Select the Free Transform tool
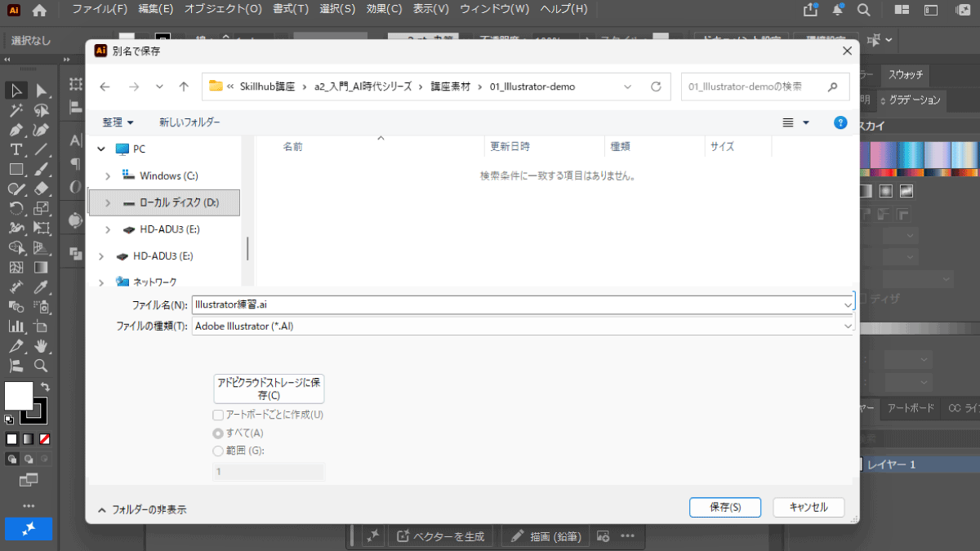 click(42, 228)
